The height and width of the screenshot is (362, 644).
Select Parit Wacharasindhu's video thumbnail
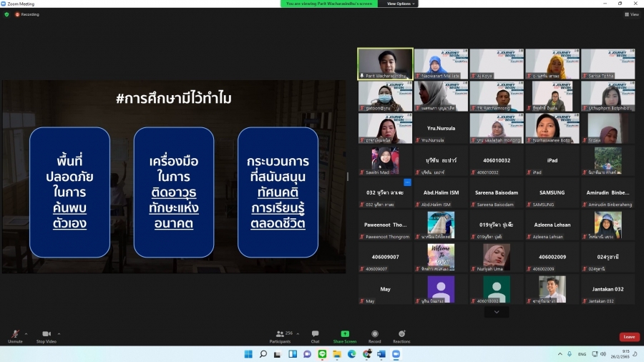(x=385, y=63)
